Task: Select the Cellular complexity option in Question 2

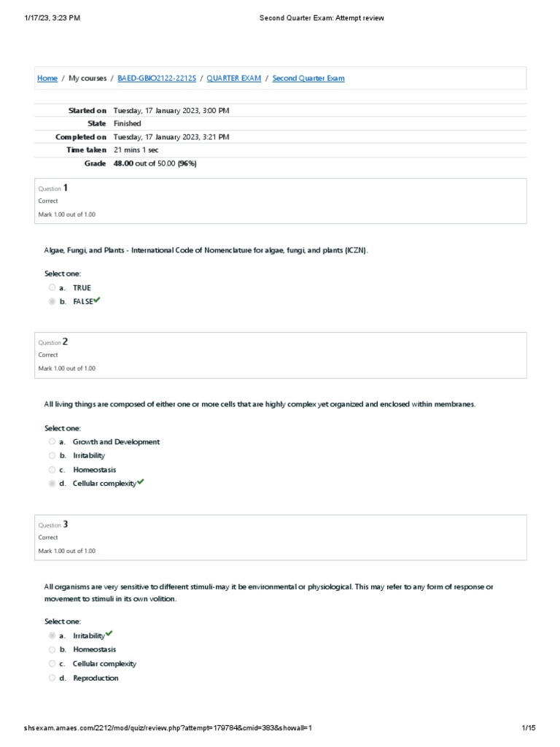Action: tap(52, 484)
